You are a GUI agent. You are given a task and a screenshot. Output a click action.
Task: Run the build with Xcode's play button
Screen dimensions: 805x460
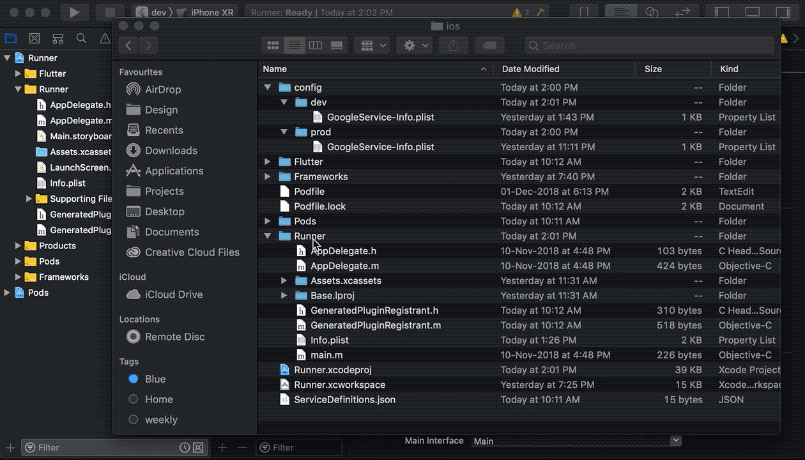pos(74,12)
